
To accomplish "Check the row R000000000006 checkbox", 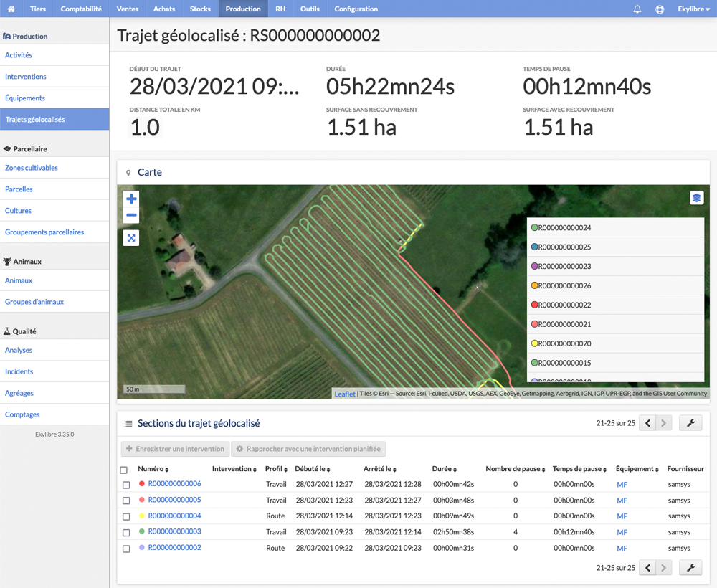I will 126,485.
